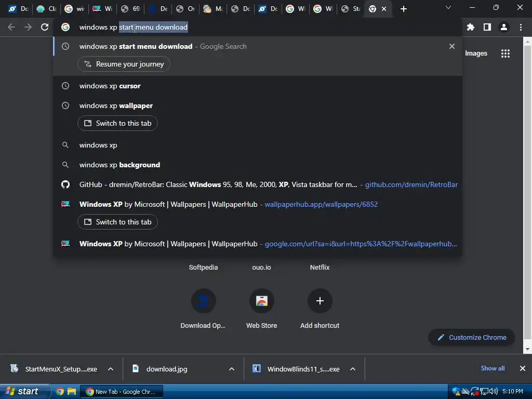Switch to the '69' tab
This screenshot has width=532, height=399.
130,9
